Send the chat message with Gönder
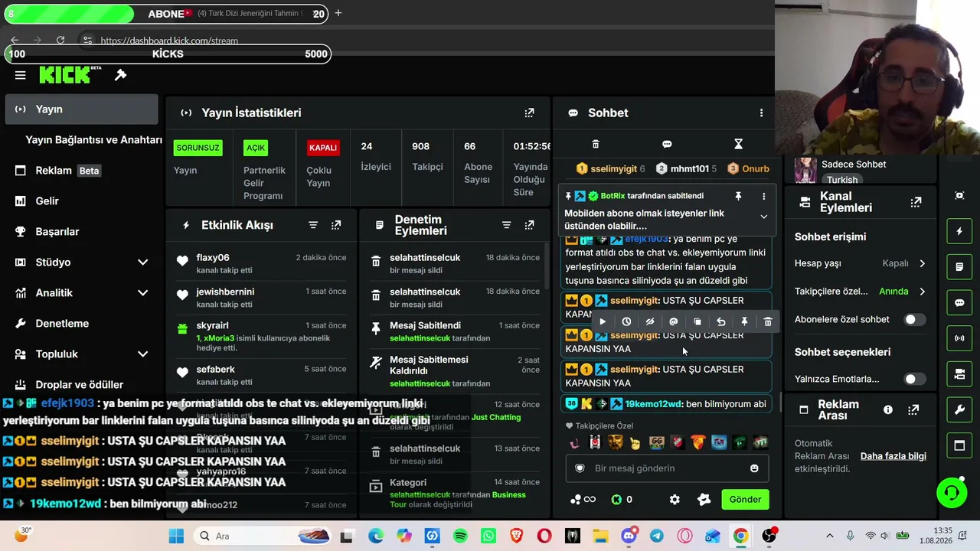Viewport: 980px width, 551px height. pyautogui.click(x=745, y=499)
